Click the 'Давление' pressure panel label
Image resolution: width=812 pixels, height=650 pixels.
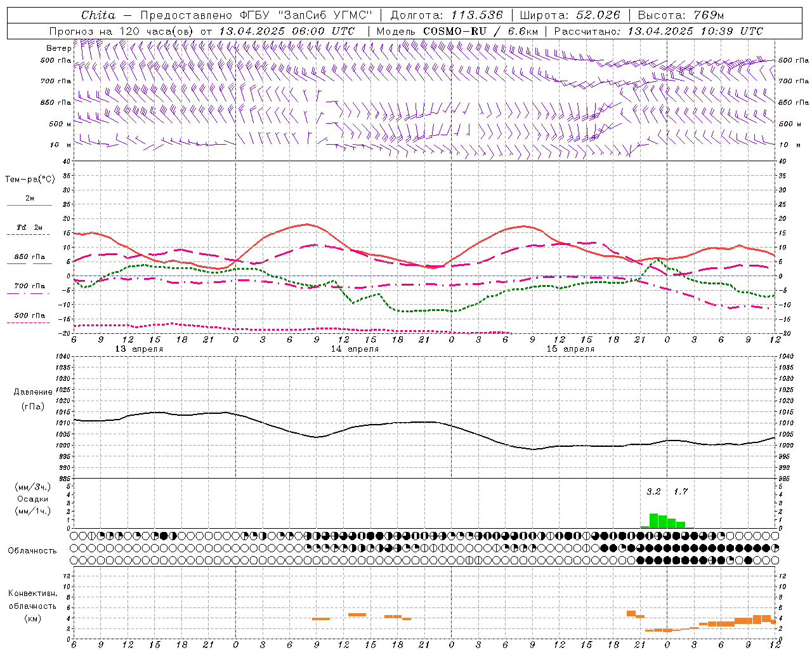[x=33, y=392]
